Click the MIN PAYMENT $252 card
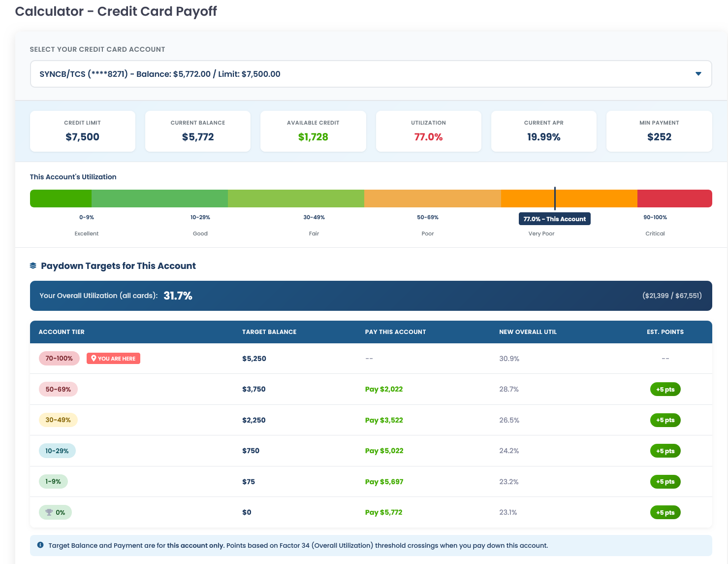The height and width of the screenshot is (564, 728). 659,131
